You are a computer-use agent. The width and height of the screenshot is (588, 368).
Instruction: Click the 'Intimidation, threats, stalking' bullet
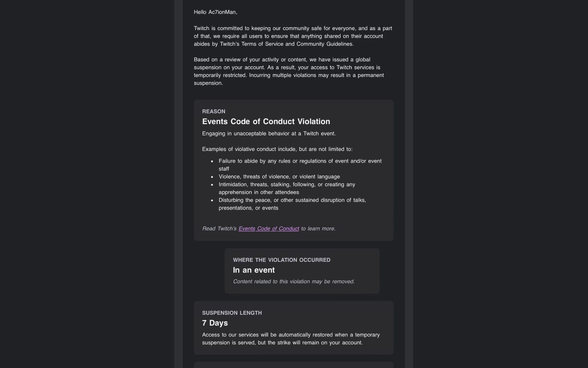pyautogui.click(x=287, y=188)
